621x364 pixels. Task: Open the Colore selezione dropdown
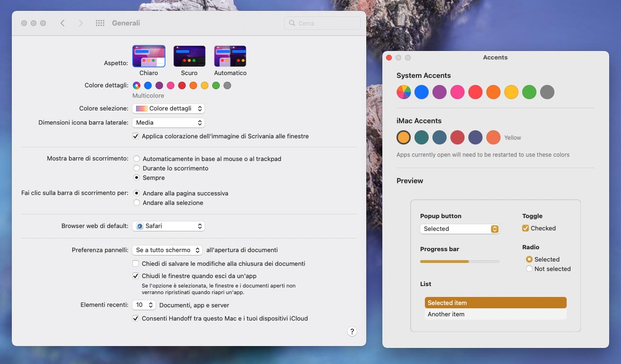click(168, 108)
